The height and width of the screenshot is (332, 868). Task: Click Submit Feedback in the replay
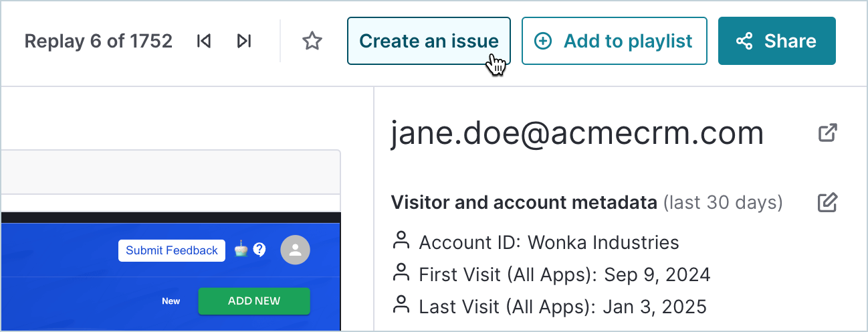[x=172, y=250]
